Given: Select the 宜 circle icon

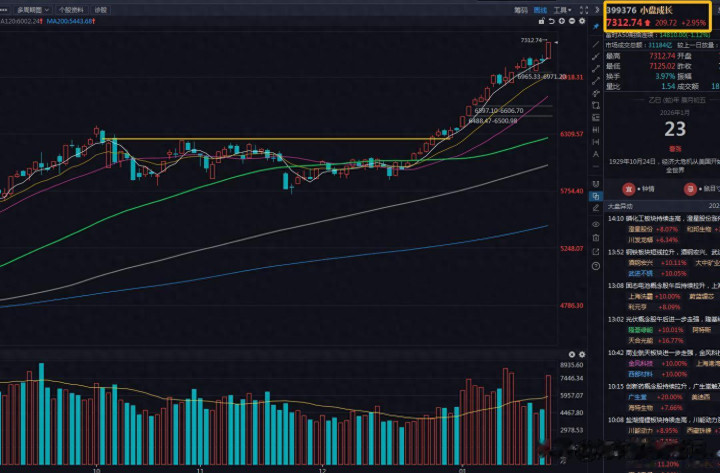Looking at the screenshot, I should coord(627,187).
